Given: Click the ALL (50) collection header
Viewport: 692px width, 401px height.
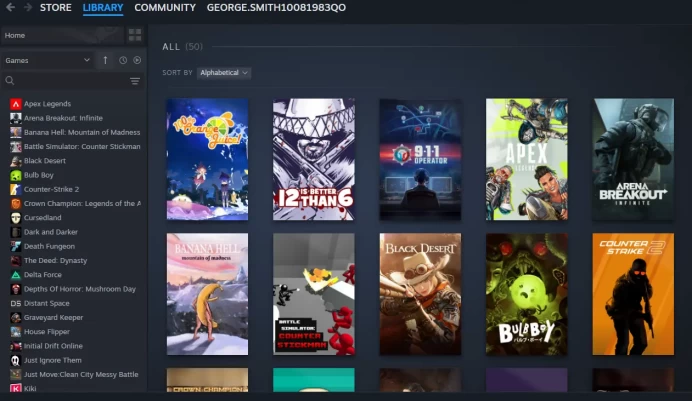Looking at the screenshot, I should (182, 47).
